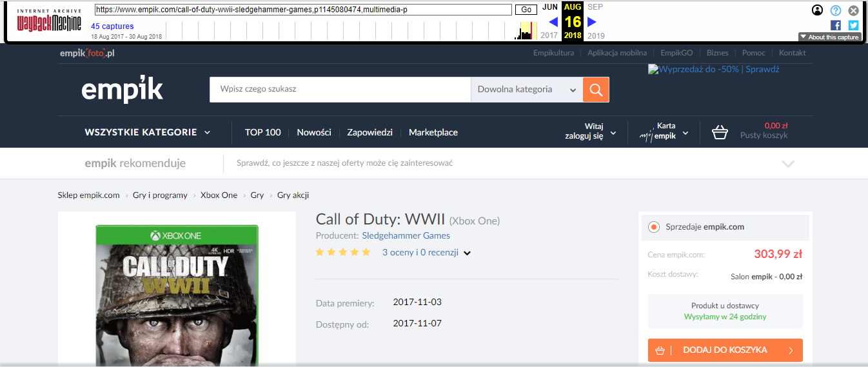This screenshot has width=868, height=367.
Task: Go to the previous capture with the left arrow
Action: [x=553, y=22]
